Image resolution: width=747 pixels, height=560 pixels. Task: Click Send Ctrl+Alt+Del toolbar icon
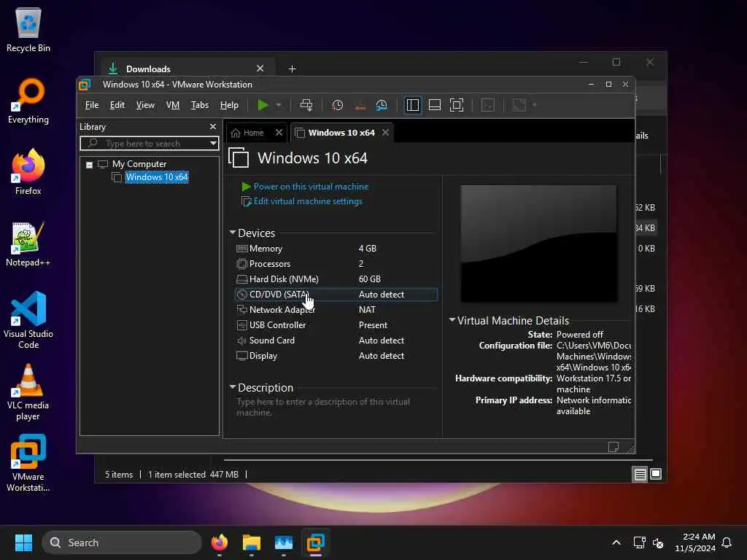click(x=306, y=105)
